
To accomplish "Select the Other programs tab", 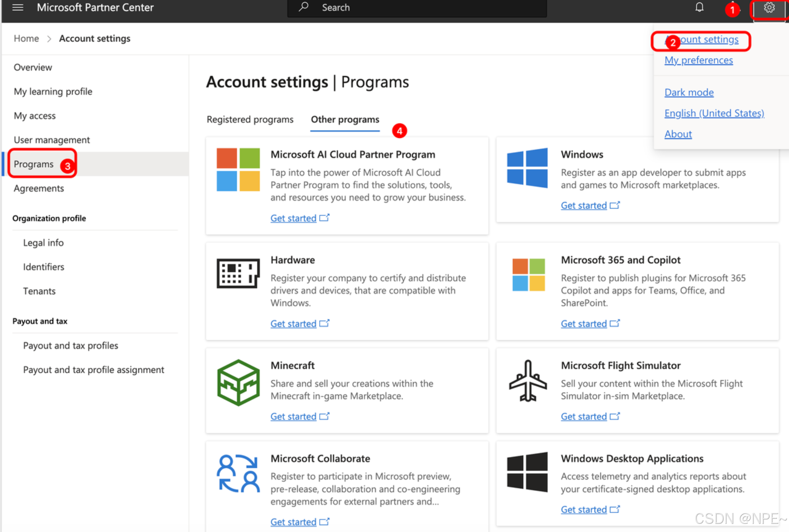I will point(345,119).
